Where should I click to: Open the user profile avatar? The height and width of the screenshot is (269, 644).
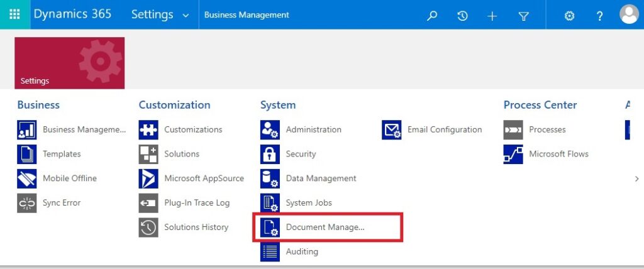(629, 14)
